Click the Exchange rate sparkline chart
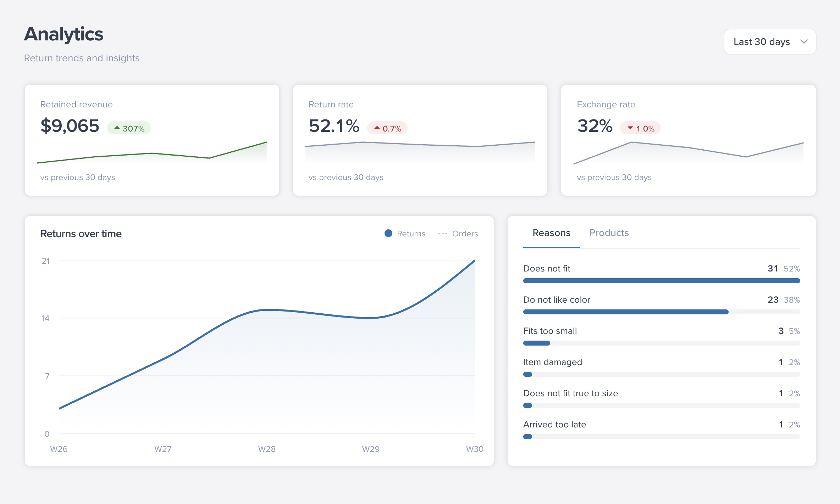The width and height of the screenshot is (840, 504). (689, 153)
